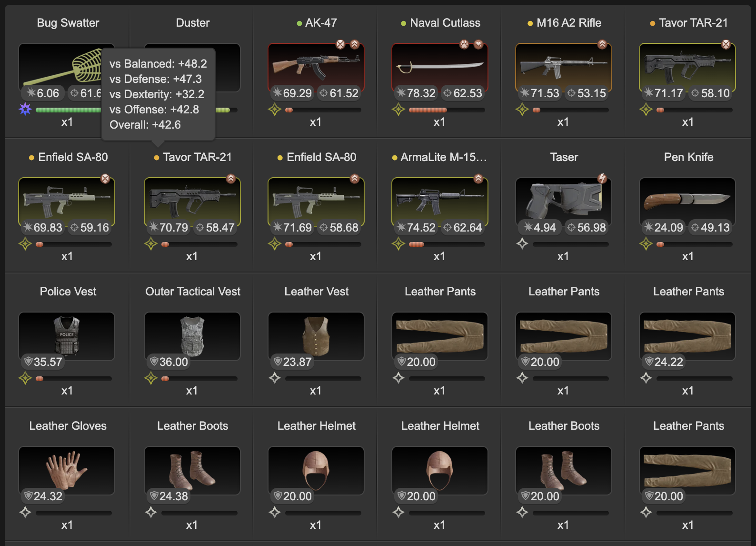Select the ArmaLite M-15 rifle image
Viewport: 756px width, 546px height.
click(x=440, y=202)
